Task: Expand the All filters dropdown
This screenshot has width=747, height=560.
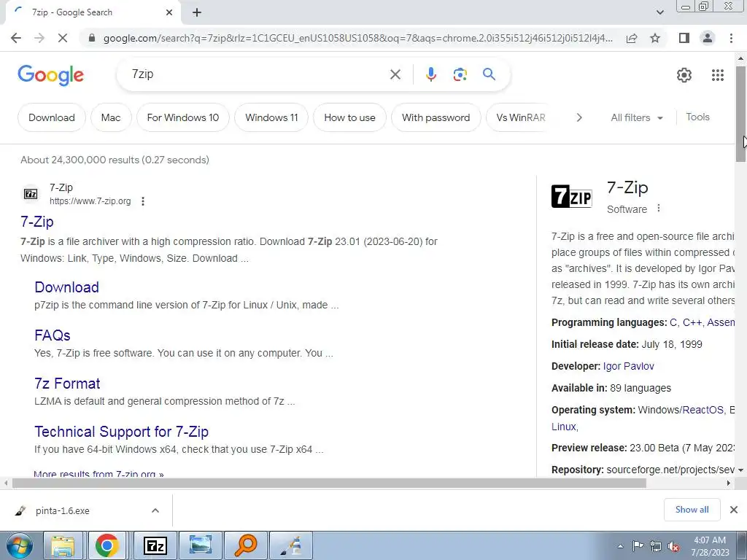Action: point(636,117)
